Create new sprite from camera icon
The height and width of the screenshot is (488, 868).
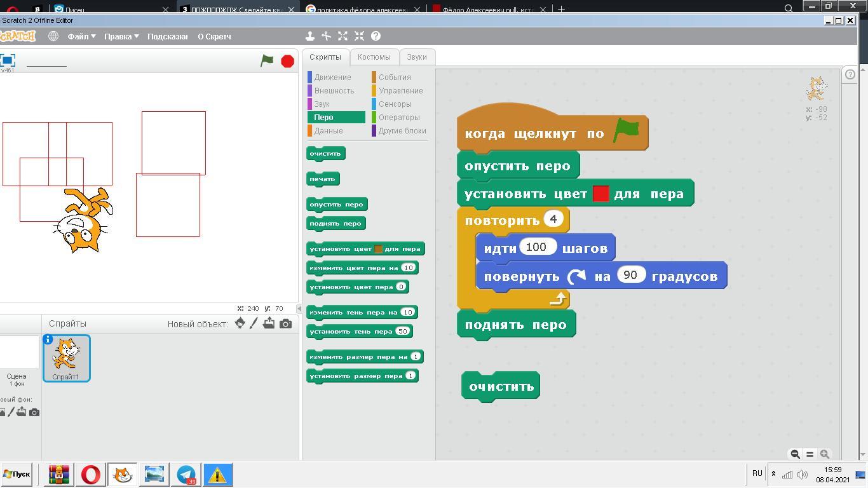285,323
